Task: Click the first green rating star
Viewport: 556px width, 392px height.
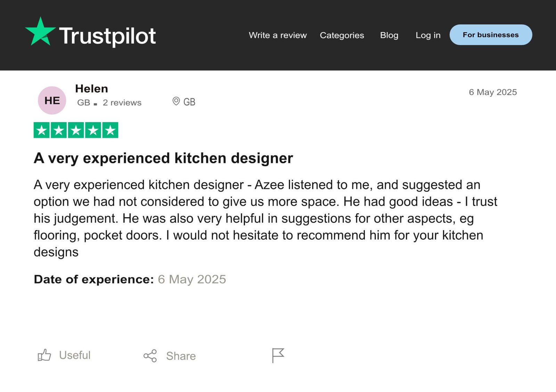Action: pyautogui.click(x=42, y=130)
